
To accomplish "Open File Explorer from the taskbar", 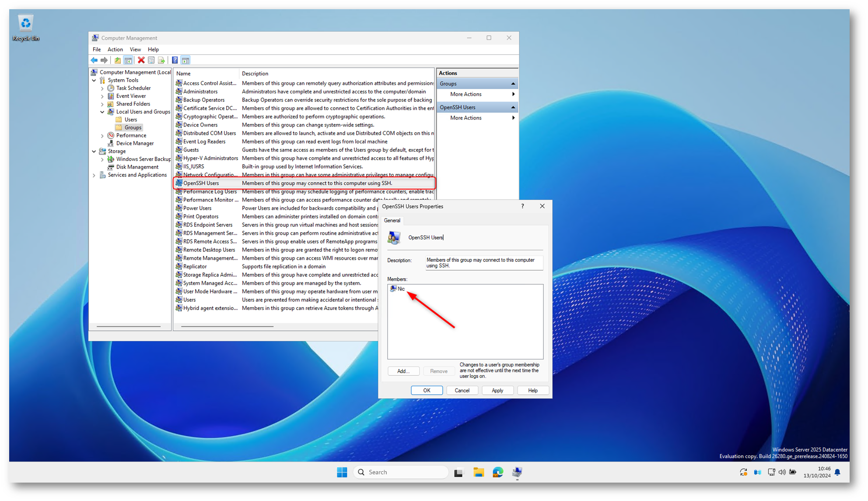I will click(478, 472).
